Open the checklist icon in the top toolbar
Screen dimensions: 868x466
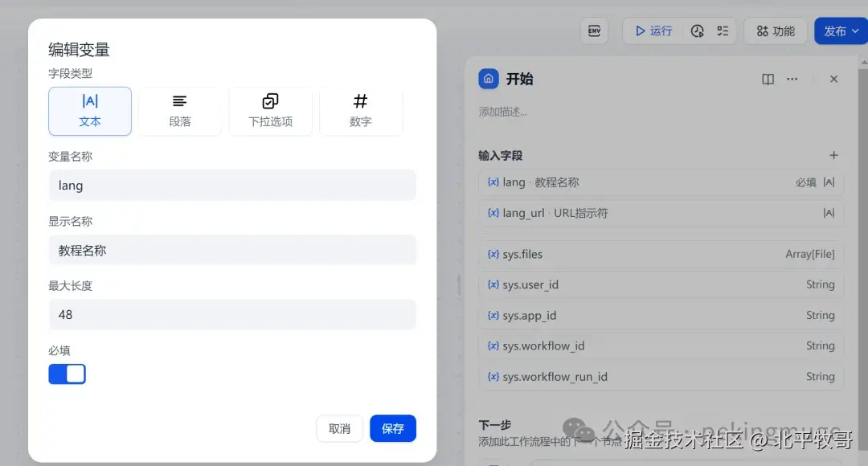pyautogui.click(x=722, y=31)
